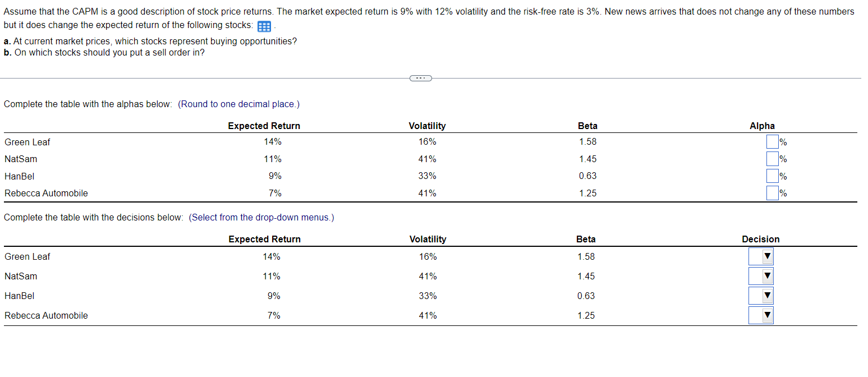This screenshot has height=377, width=868.
Task: Click "Complete the table with the alphas" text
Action: (88, 104)
